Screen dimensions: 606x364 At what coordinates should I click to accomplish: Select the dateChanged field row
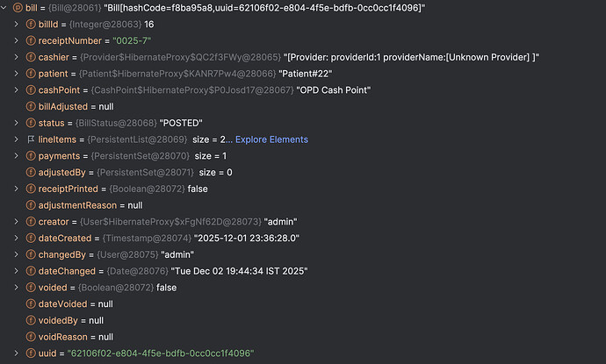pos(176,271)
